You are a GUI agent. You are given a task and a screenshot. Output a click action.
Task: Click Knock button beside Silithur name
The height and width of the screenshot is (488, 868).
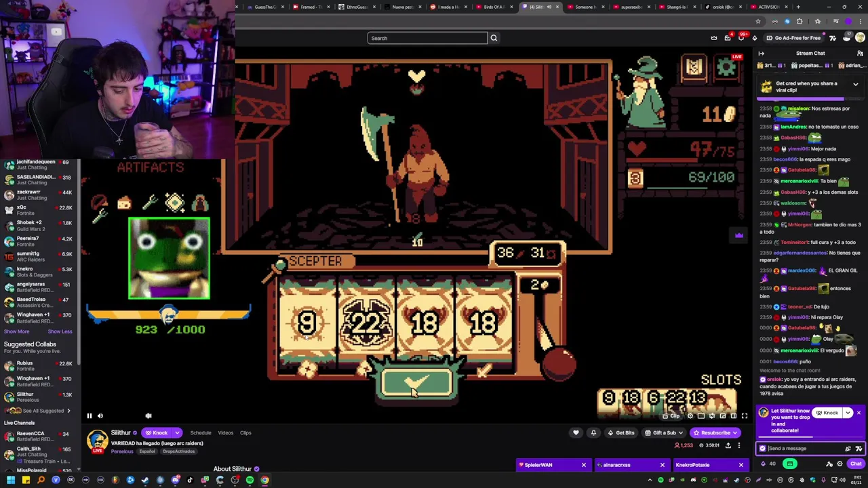pos(157,432)
